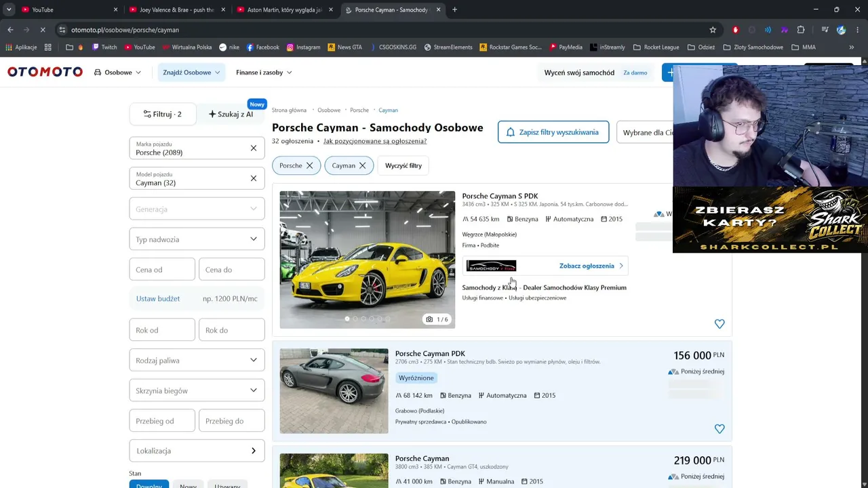Remove the Cayman filter chip

click(362, 165)
